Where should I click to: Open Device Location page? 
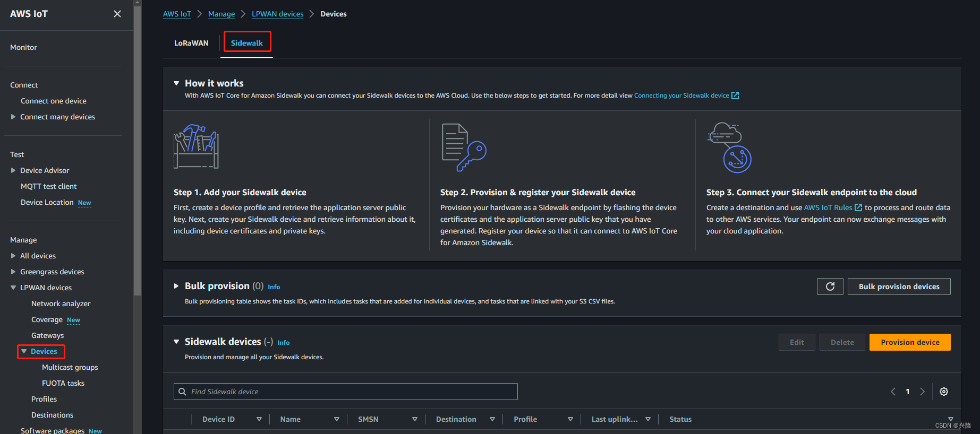47,202
